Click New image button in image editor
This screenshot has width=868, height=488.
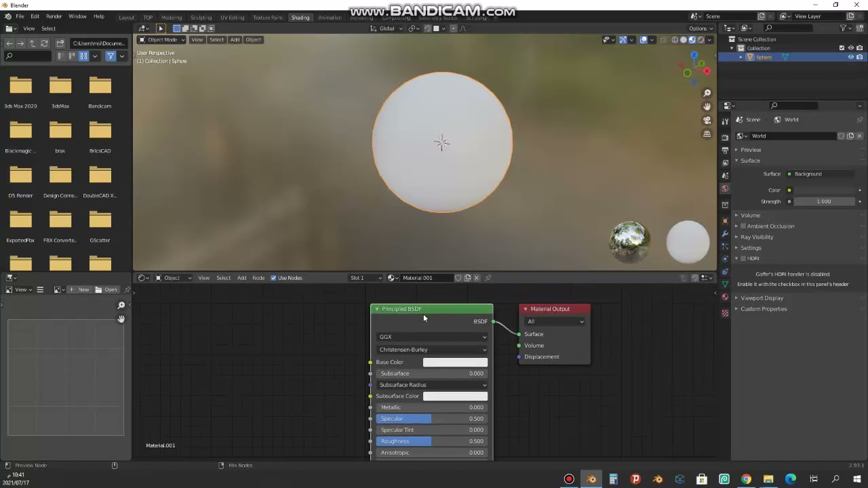[x=79, y=290]
